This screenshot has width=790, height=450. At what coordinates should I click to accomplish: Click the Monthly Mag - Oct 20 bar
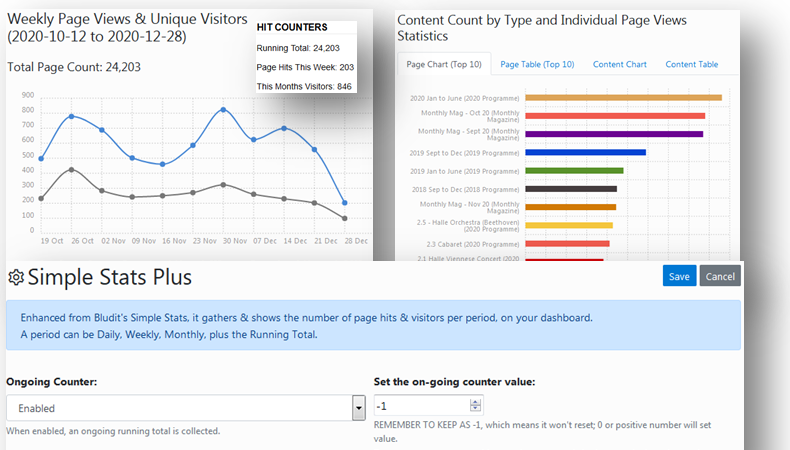(615, 116)
